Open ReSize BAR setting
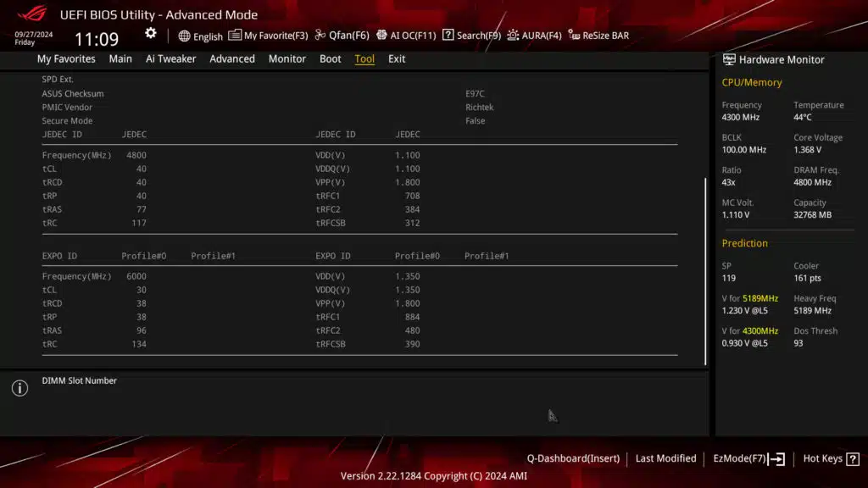Image resolution: width=868 pixels, height=488 pixels. click(x=598, y=36)
